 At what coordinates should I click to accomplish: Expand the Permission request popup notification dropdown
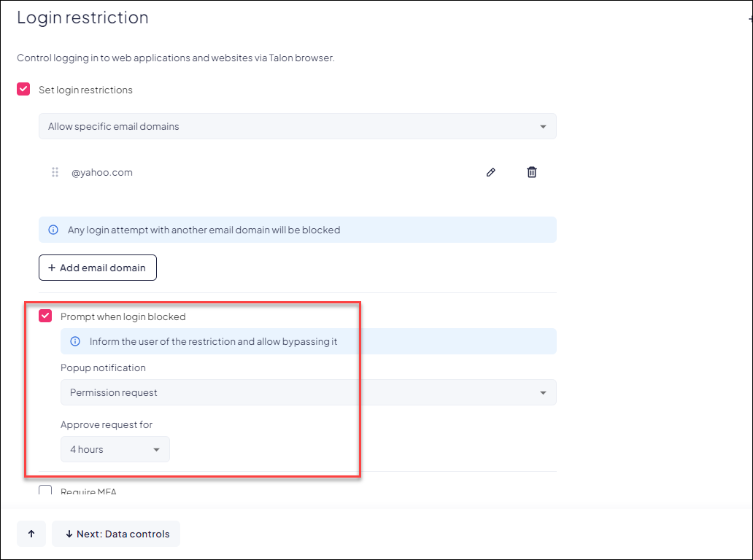point(308,392)
